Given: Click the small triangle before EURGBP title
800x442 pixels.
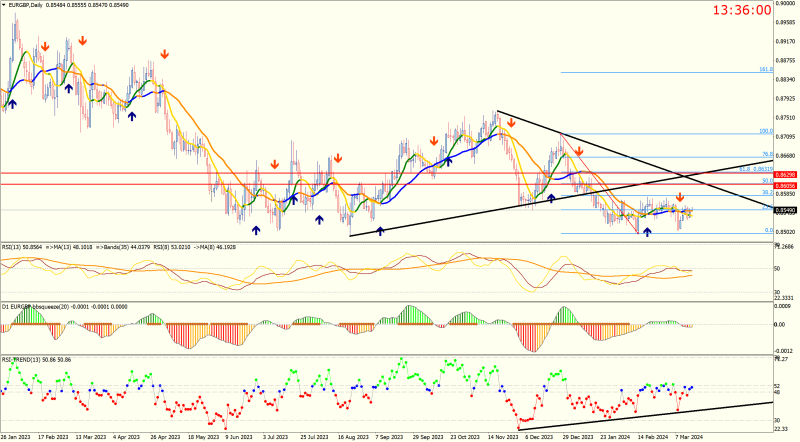Looking at the screenshot, I should [x=4, y=5].
